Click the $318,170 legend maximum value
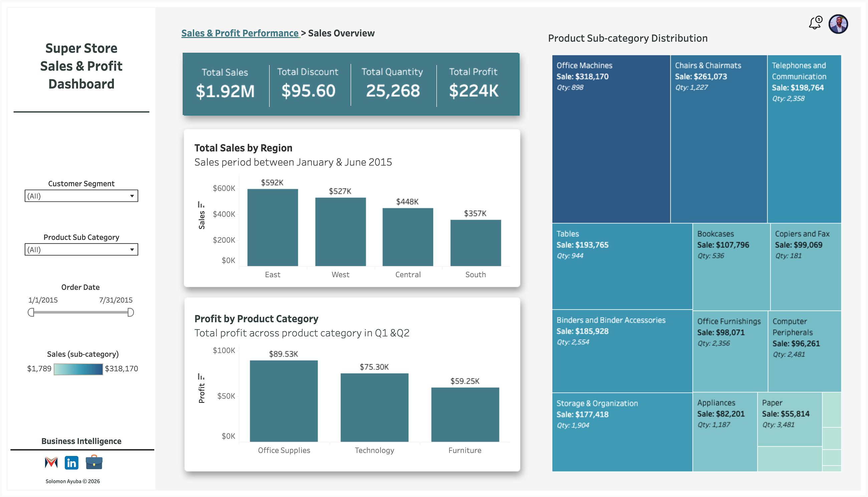Image resolution: width=868 pixels, height=497 pixels. point(122,369)
